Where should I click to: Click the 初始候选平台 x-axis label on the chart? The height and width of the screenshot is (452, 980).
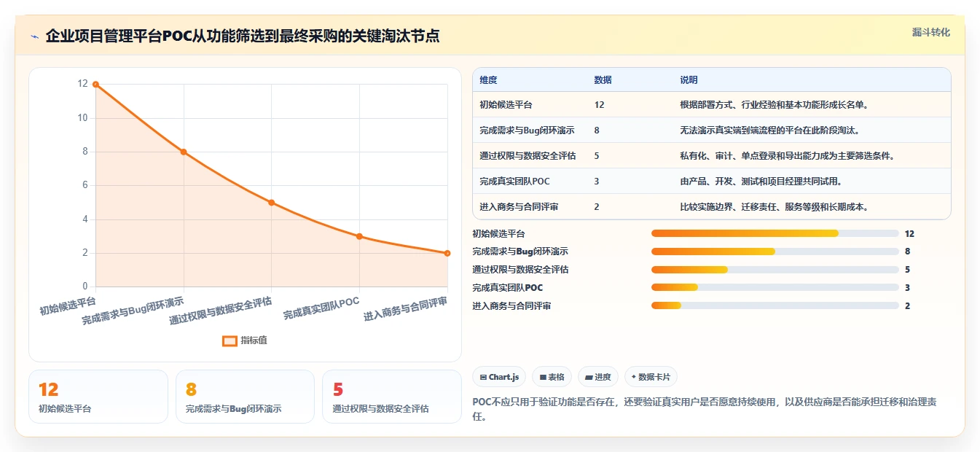pos(68,305)
